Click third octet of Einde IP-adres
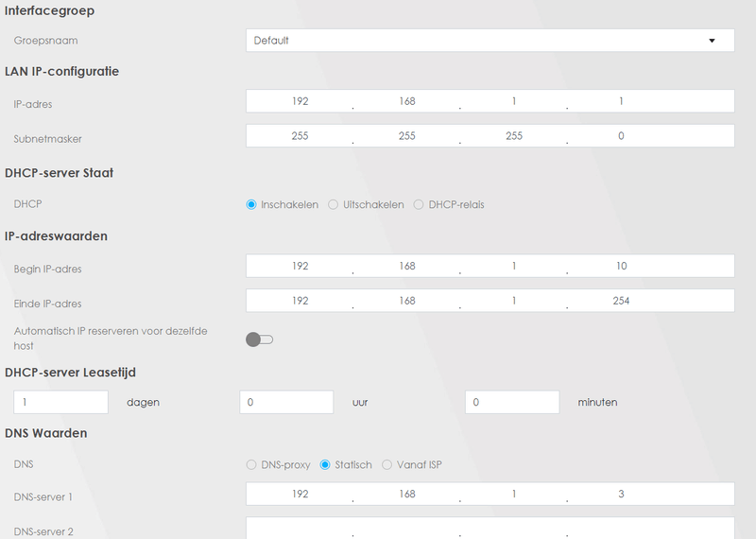This screenshot has height=539, width=756. tap(514, 301)
